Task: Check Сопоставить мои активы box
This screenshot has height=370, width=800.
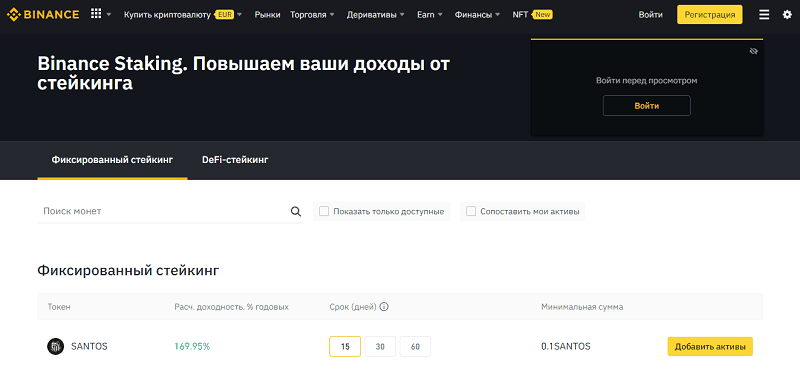Action: (x=470, y=211)
